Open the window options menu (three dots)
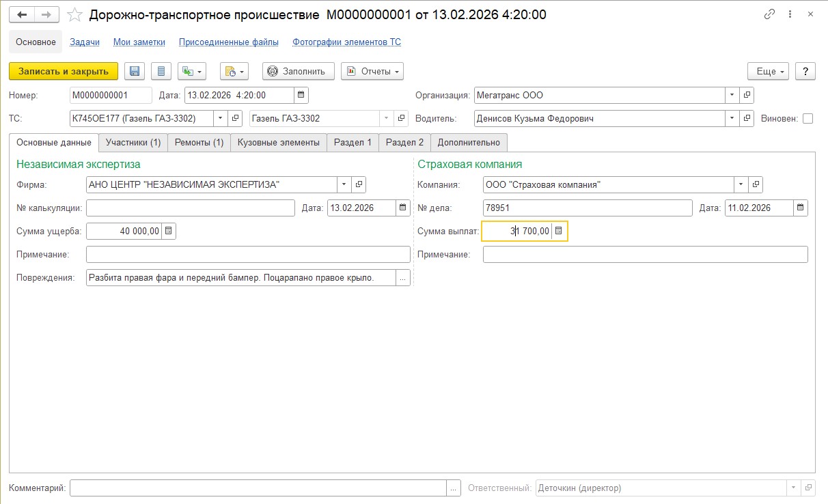The height and width of the screenshot is (504, 828). tap(791, 14)
